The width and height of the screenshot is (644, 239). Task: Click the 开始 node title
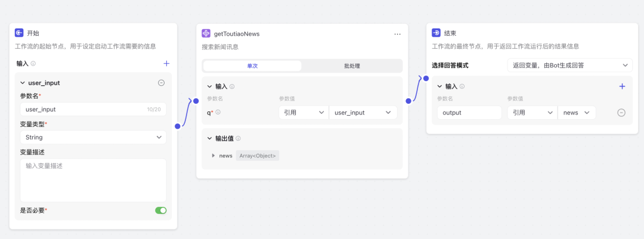[33, 33]
